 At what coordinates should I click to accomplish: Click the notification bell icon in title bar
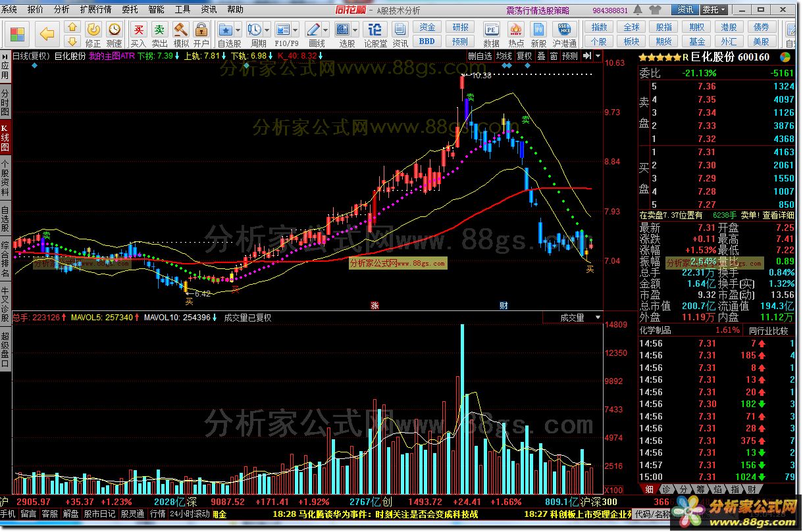pos(638,9)
